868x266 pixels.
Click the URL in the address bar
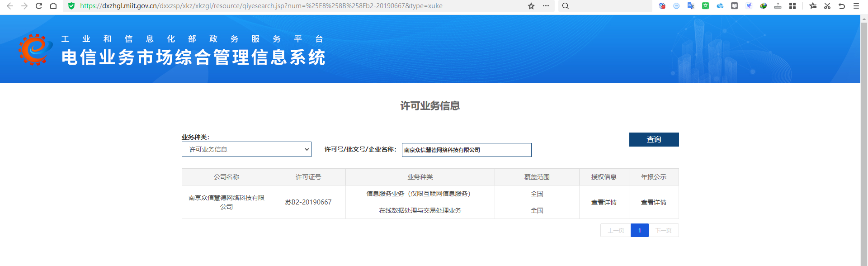click(x=261, y=6)
